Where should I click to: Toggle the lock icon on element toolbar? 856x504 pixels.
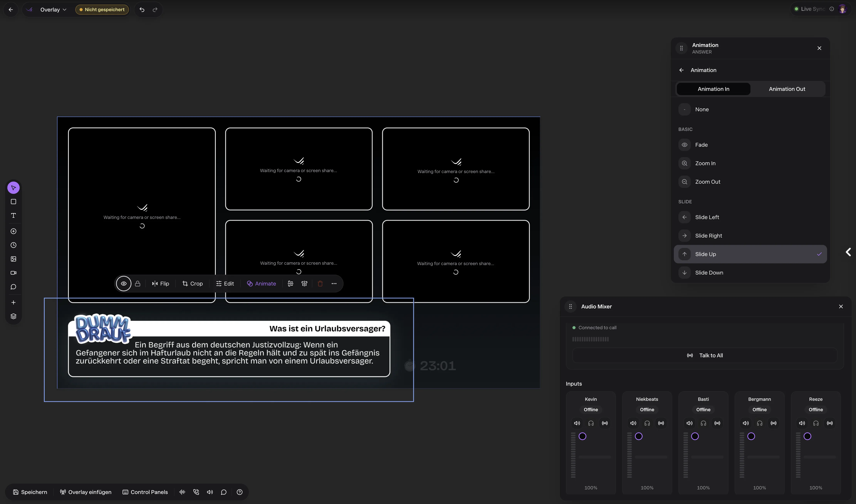click(138, 284)
